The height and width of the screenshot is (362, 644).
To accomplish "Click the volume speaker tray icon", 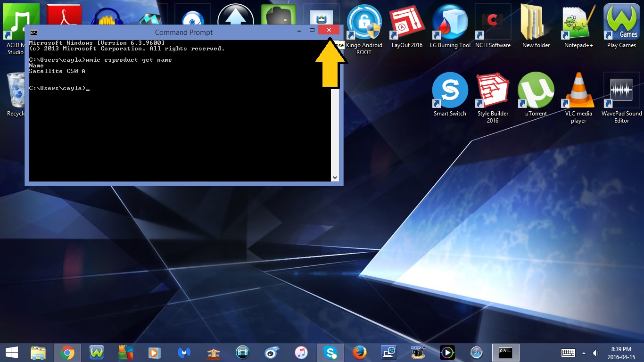I will [595, 353].
